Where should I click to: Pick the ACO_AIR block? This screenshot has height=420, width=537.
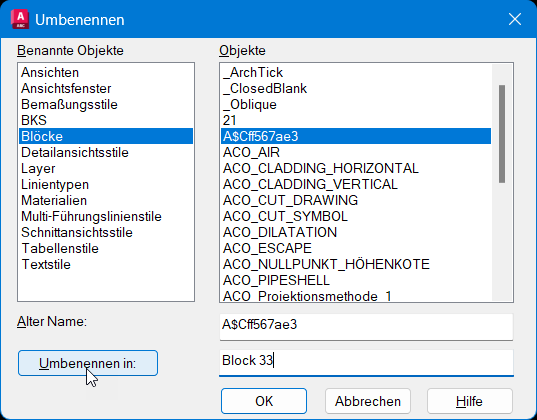pos(356,152)
